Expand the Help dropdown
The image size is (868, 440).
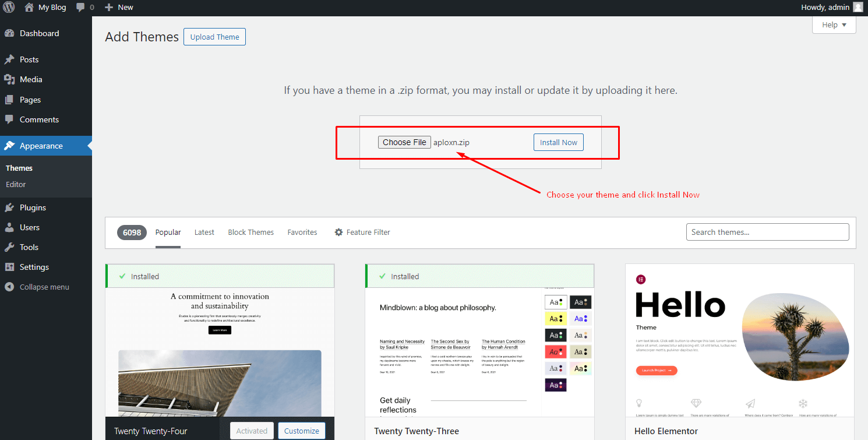point(834,25)
